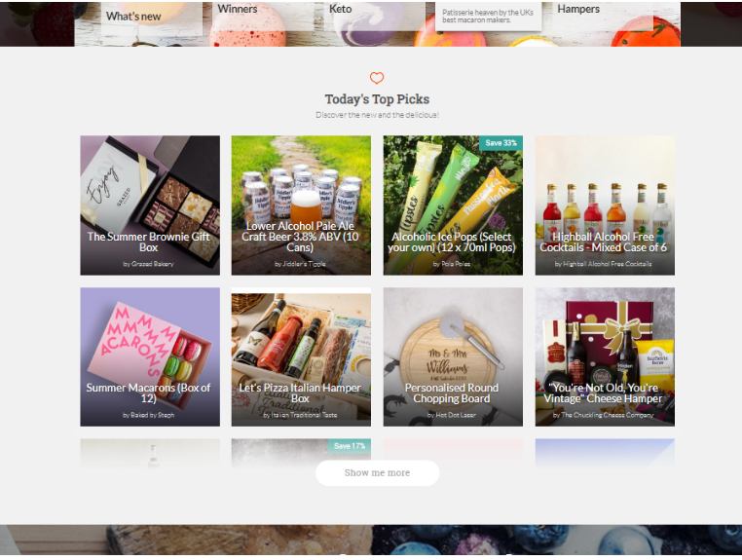Viewport: 742px width, 560px height.
Task: Open Let's Pizza Italian Hamper Box product
Action: point(301,356)
